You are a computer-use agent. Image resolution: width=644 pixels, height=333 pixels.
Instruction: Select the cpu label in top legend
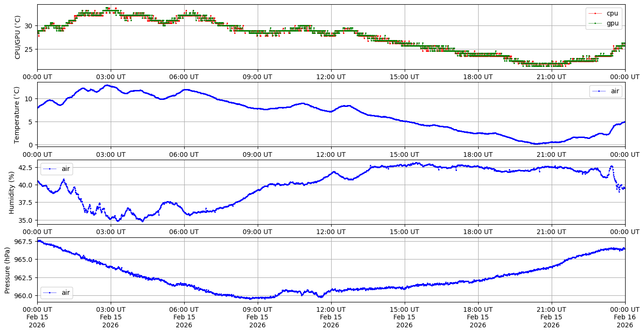click(612, 14)
